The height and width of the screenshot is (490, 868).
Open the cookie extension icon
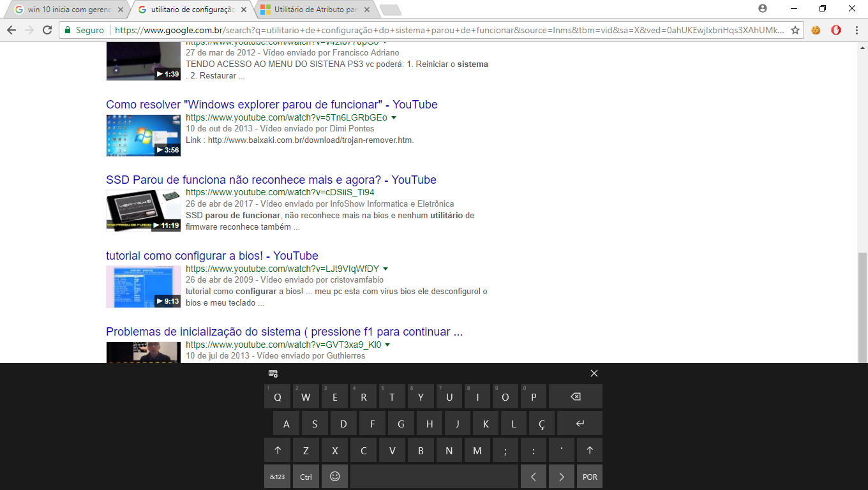[x=816, y=30]
